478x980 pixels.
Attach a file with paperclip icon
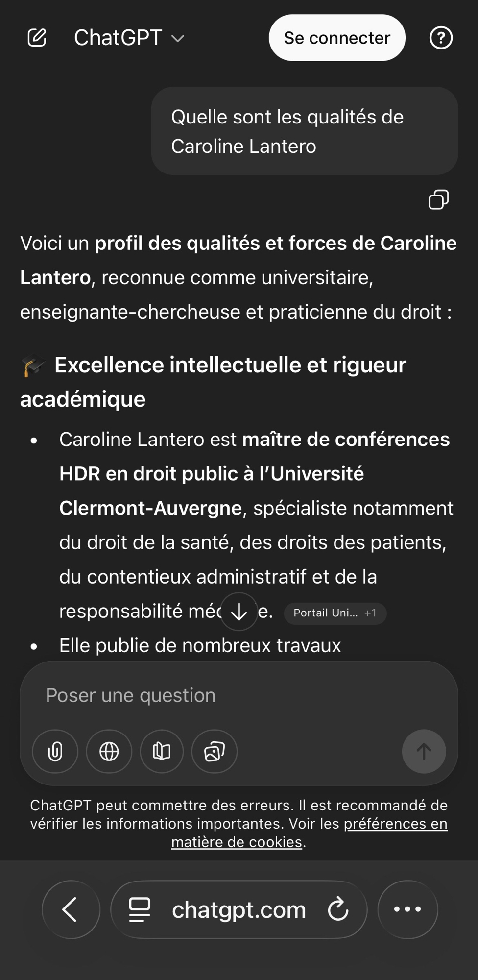click(x=55, y=751)
